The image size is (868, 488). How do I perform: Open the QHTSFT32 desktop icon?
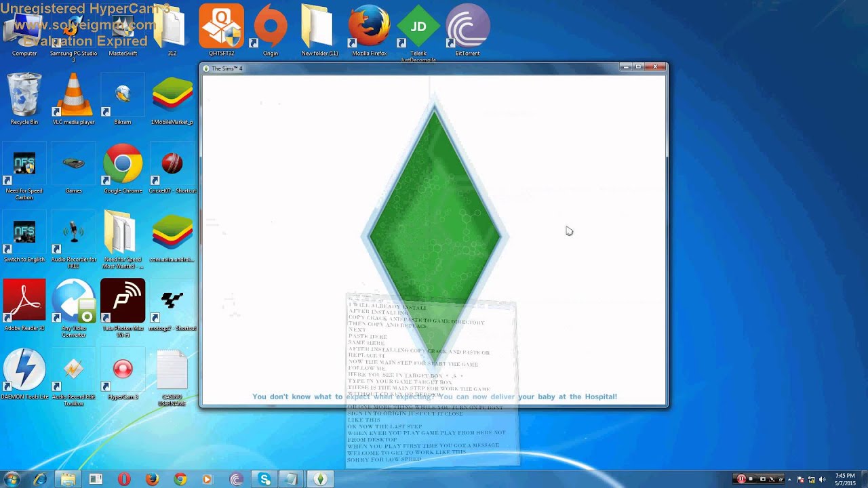[x=221, y=30]
